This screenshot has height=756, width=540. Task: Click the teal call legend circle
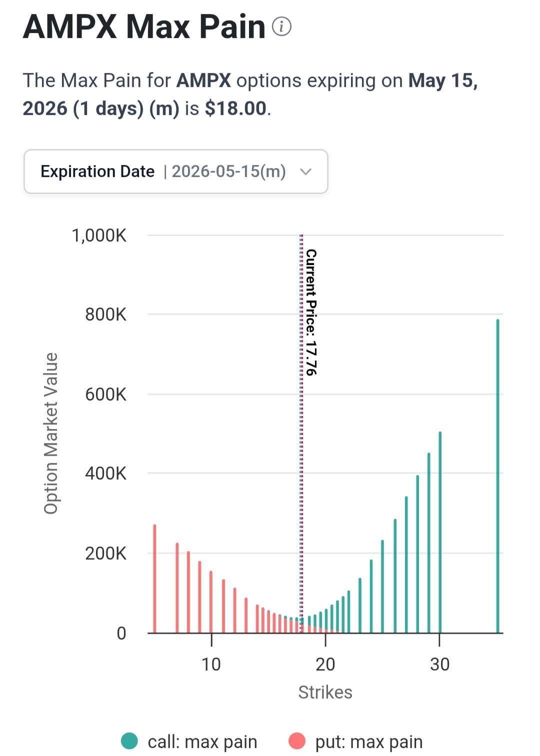pyautogui.click(x=129, y=741)
